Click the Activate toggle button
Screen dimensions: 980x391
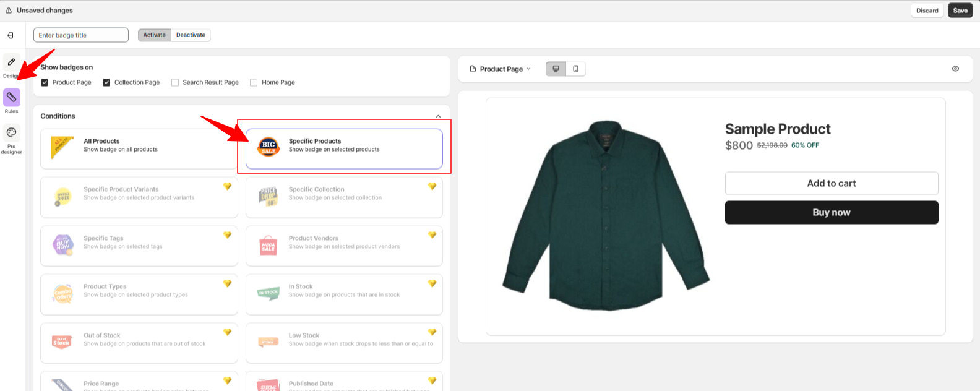pos(155,35)
